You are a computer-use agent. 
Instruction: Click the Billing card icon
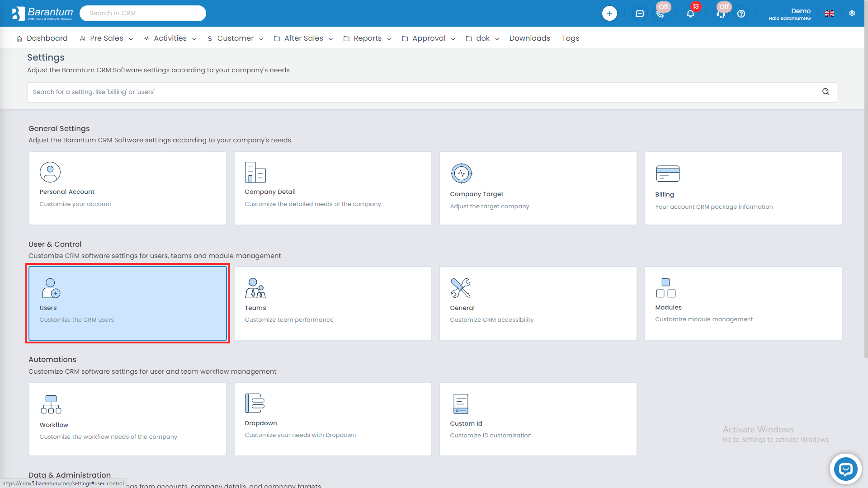[668, 173]
